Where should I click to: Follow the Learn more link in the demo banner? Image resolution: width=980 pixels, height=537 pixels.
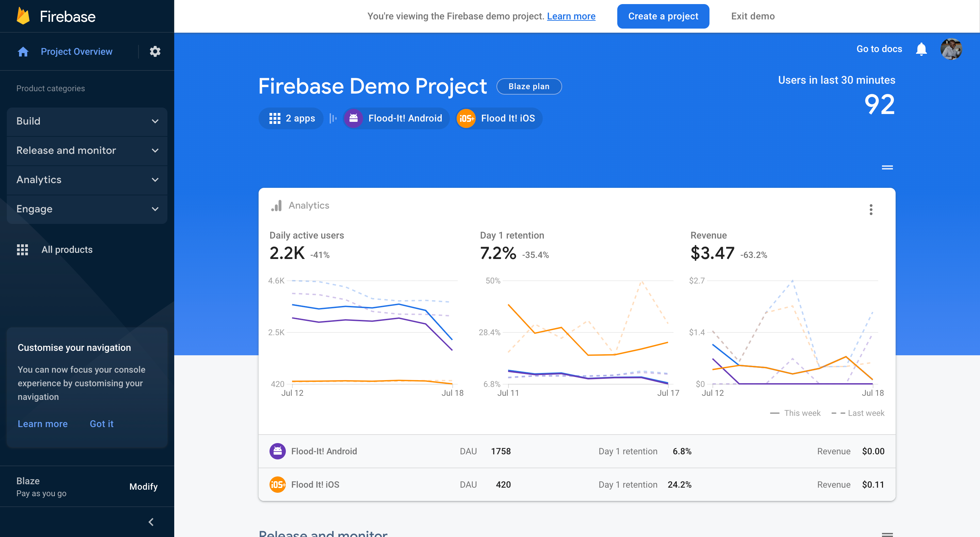(x=571, y=16)
